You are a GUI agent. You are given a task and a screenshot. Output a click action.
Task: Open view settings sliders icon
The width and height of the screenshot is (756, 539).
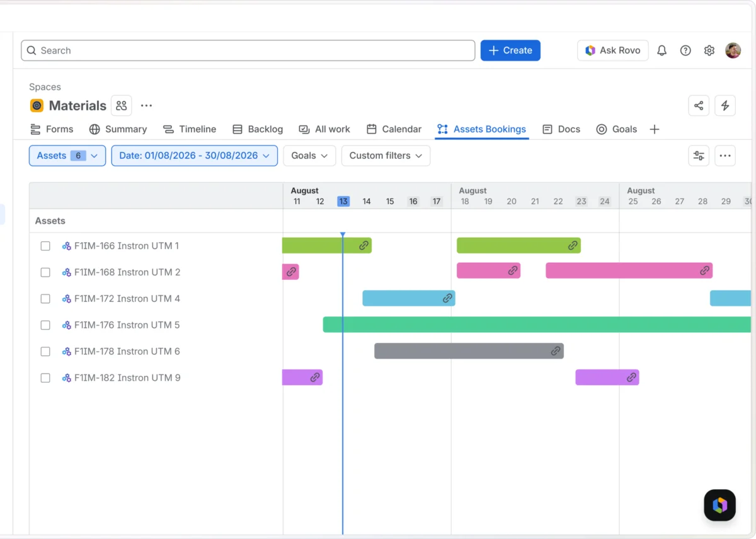(699, 156)
